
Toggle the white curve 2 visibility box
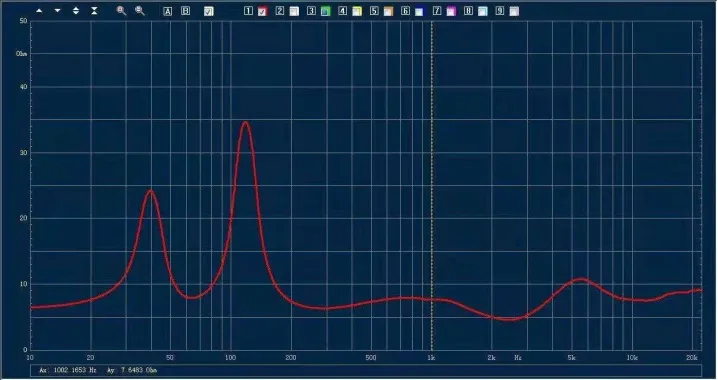pyautogui.click(x=294, y=11)
